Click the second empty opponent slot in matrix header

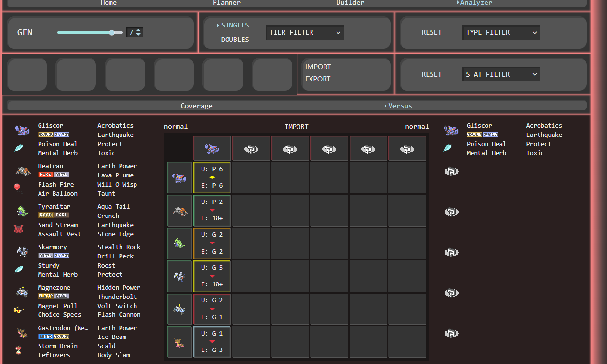pos(290,148)
